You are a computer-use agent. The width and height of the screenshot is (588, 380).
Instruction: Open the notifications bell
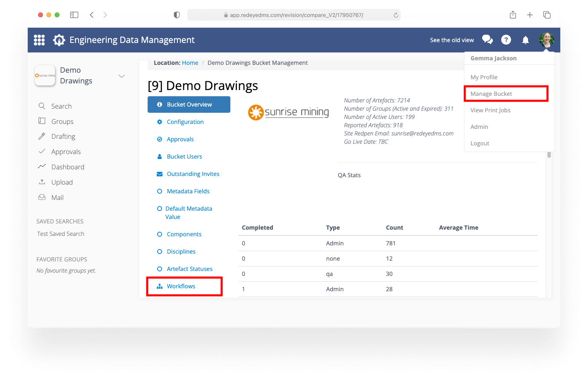click(526, 40)
